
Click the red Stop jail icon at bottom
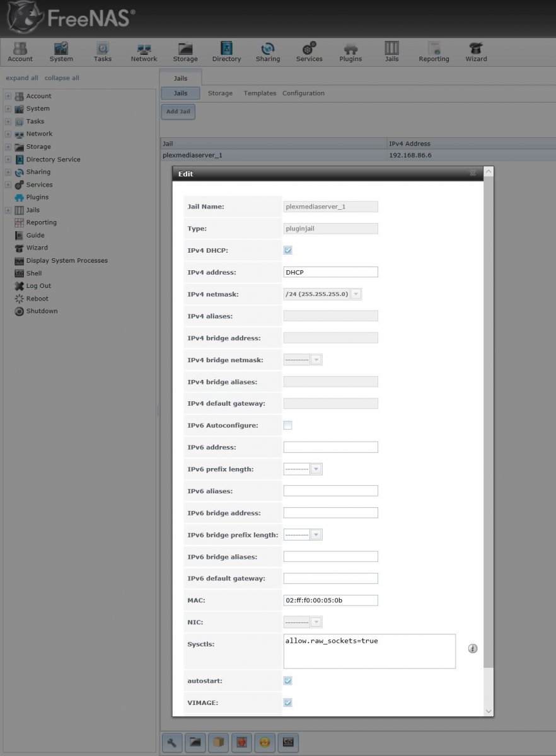(x=241, y=743)
